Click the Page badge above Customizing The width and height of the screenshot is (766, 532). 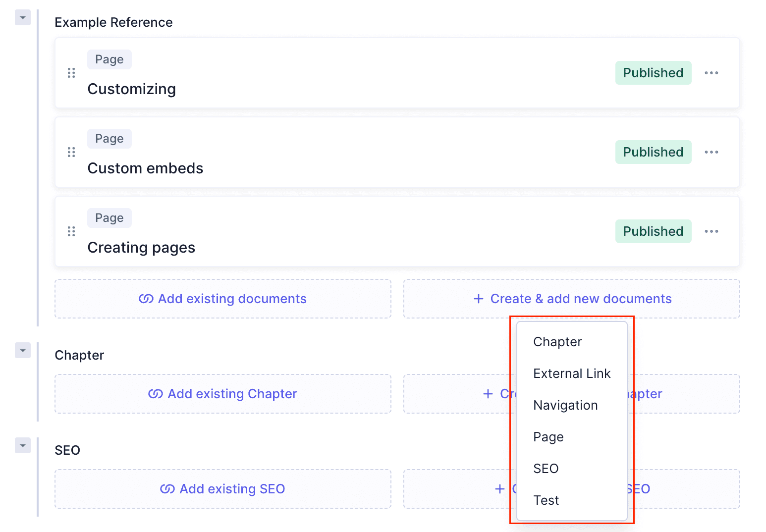pos(109,59)
